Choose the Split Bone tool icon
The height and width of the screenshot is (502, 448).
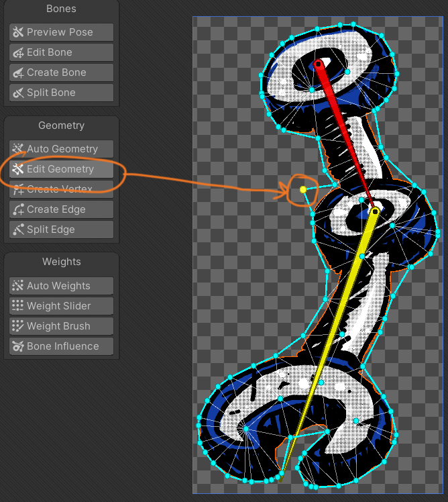[x=18, y=93]
